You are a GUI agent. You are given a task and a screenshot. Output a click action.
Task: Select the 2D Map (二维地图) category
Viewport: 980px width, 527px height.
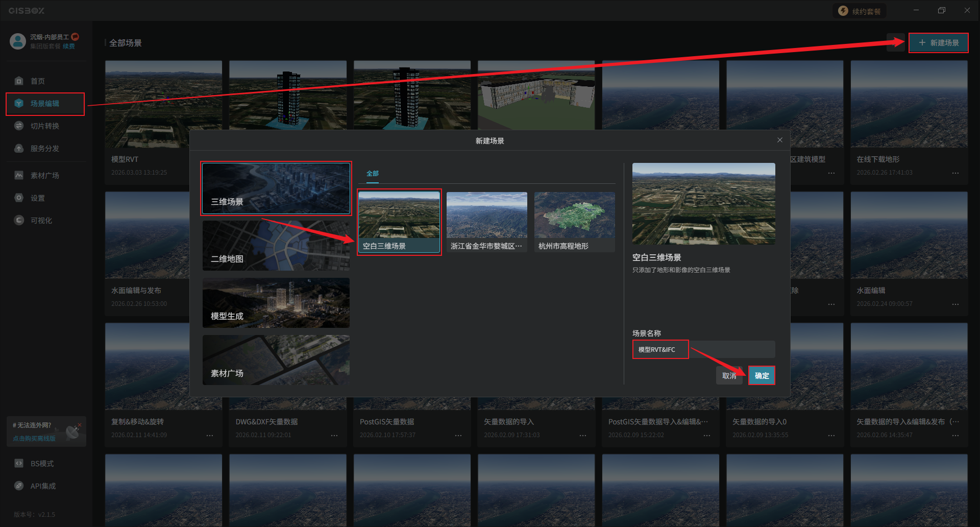[x=276, y=246]
